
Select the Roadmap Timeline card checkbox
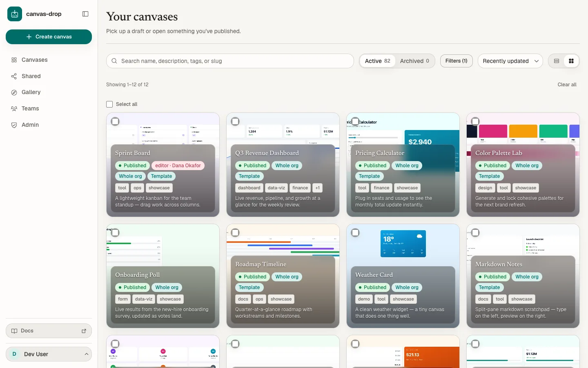[235, 233]
